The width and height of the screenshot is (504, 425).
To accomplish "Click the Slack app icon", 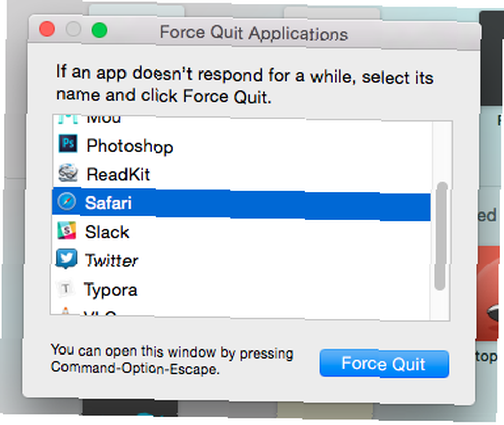I will tap(67, 231).
